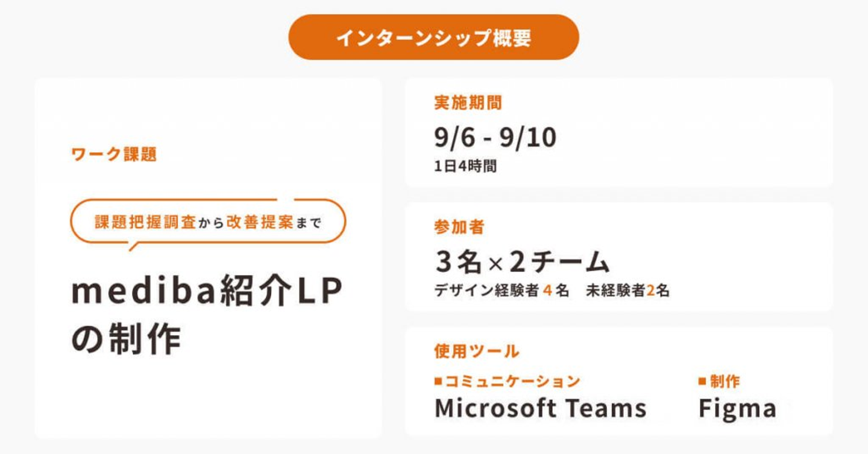
Task: Click the 未経験者2名 text
Action: [x=627, y=291]
